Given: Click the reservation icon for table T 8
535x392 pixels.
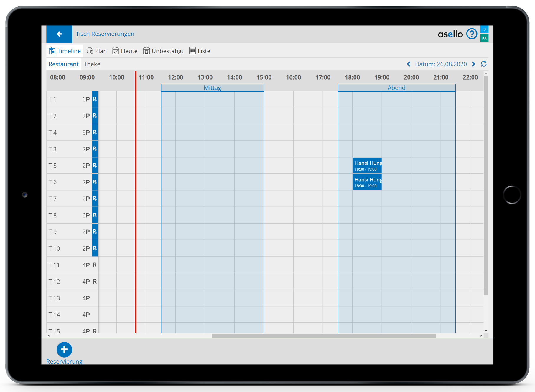Looking at the screenshot, I should [95, 215].
